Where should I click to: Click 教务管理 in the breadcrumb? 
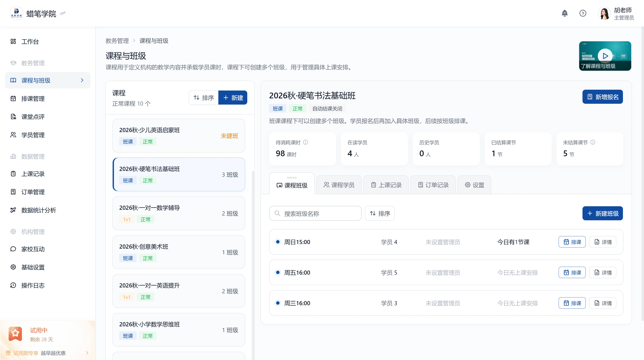(117, 41)
